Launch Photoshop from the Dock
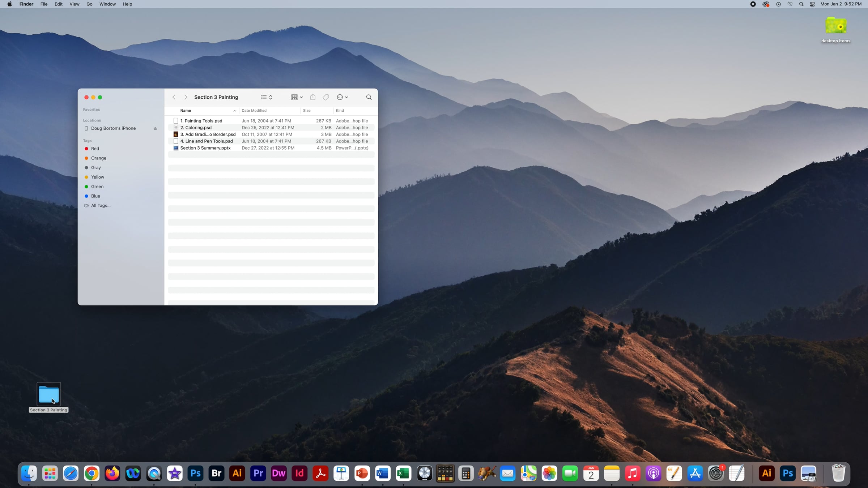The height and width of the screenshot is (488, 868). tap(196, 473)
